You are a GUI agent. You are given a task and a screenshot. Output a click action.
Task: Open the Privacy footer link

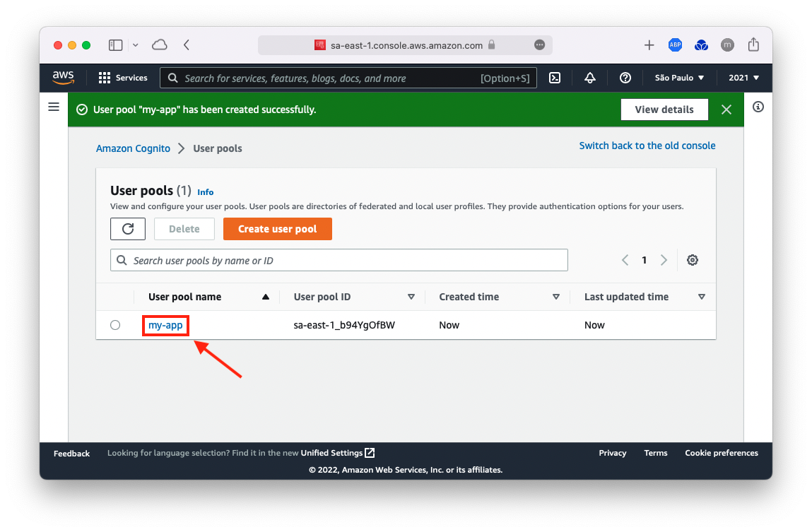[x=613, y=453]
